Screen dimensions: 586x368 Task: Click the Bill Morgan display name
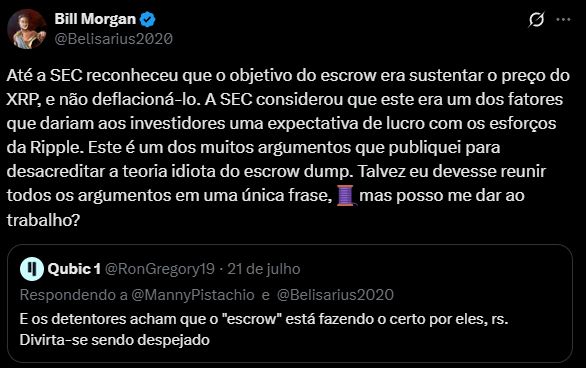pyautogui.click(x=95, y=19)
